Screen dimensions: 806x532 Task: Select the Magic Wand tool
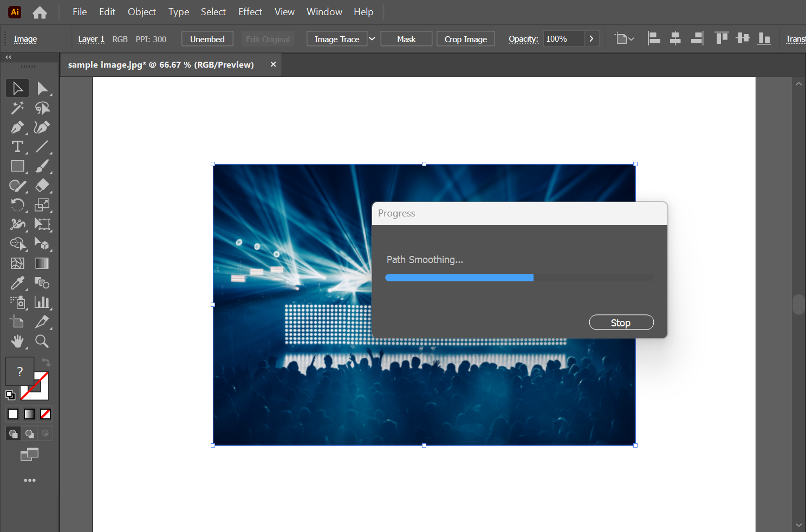click(17, 108)
